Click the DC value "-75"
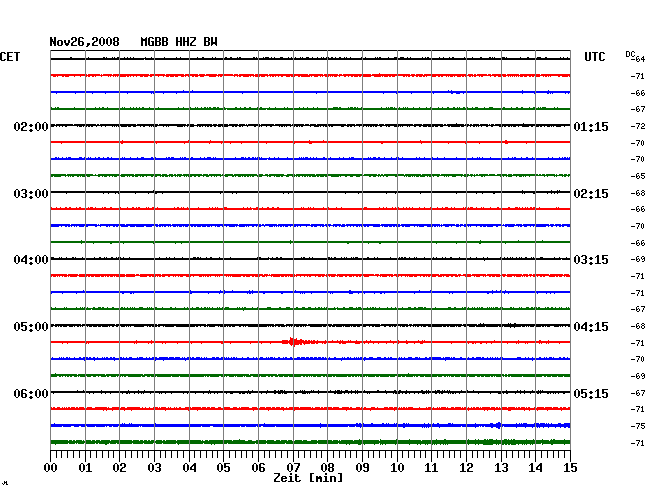The width and height of the screenshot is (650, 494). pos(638,426)
